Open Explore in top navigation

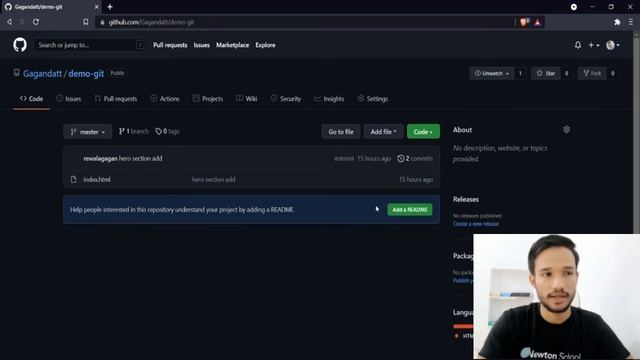tap(265, 45)
